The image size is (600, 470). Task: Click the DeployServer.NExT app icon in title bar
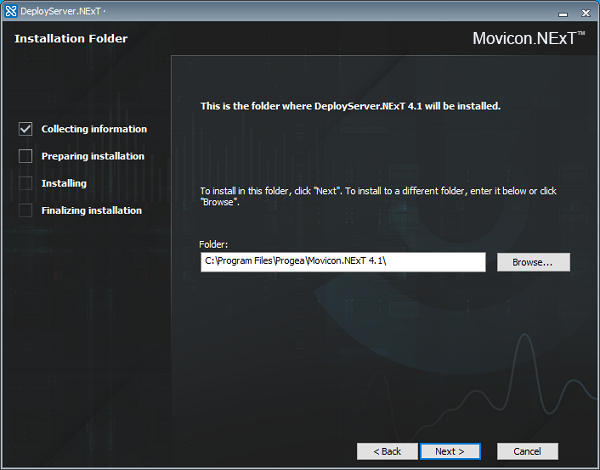click(x=11, y=11)
